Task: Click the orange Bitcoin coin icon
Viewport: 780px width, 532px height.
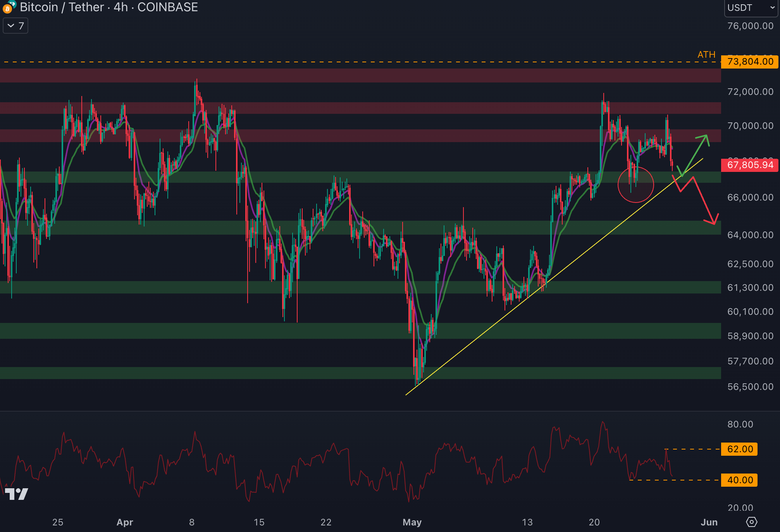Action: click(x=7, y=9)
